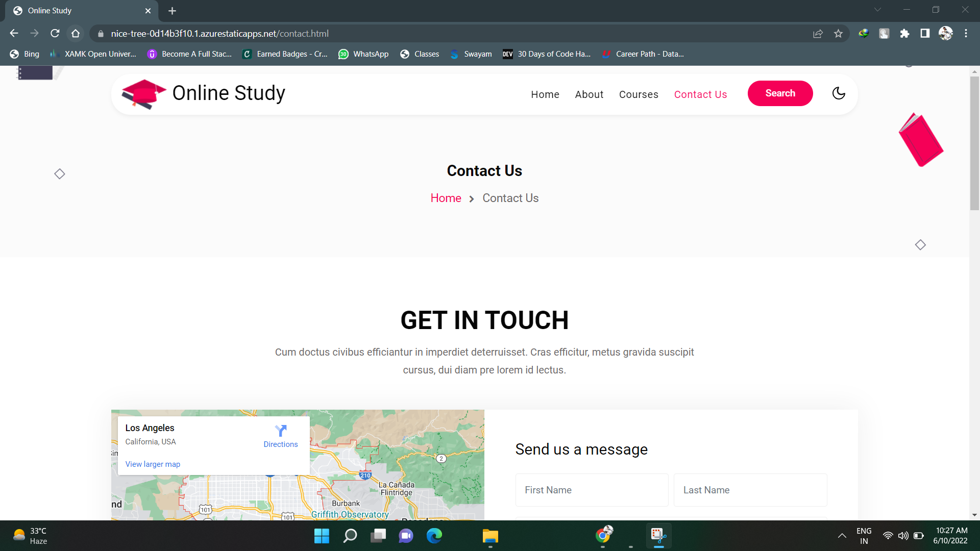
Task: Launch Microsoft Edge from the taskbar
Action: pos(434,536)
